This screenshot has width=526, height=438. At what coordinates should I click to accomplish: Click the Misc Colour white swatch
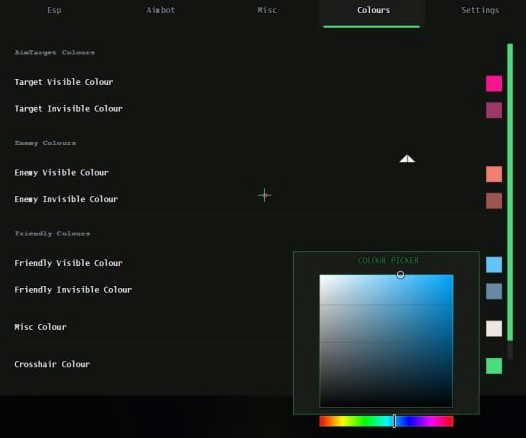[494, 328]
